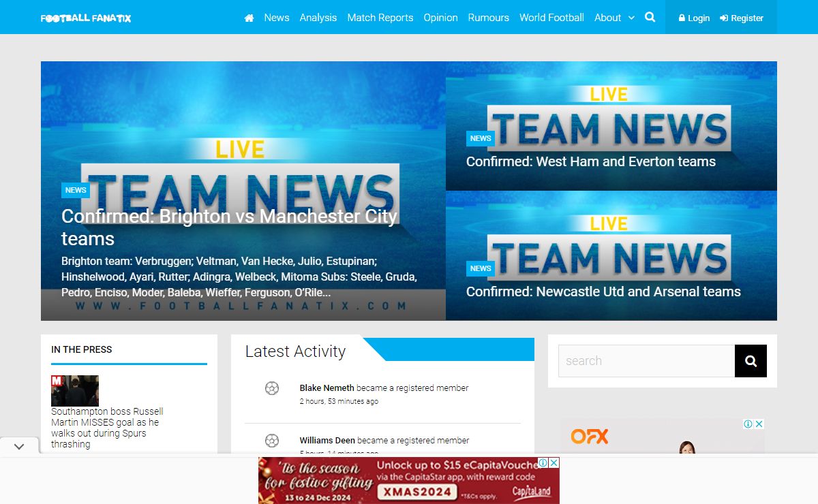Viewport: 818px width, 504px height.
Task: Open the World Football section
Action: [551, 18]
